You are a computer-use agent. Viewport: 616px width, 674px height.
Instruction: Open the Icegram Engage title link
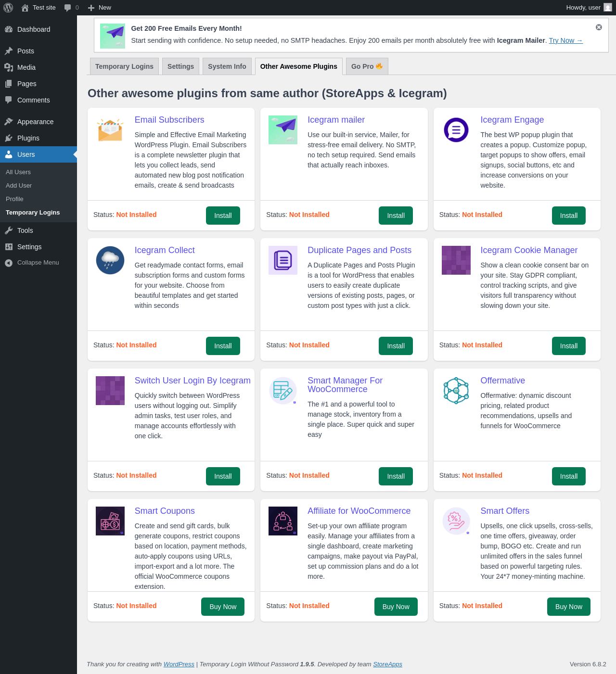click(512, 120)
